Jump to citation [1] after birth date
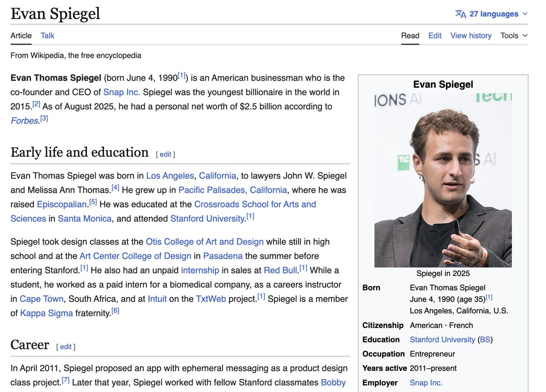546x392 pixels. pyautogui.click(x=182, y=75)
